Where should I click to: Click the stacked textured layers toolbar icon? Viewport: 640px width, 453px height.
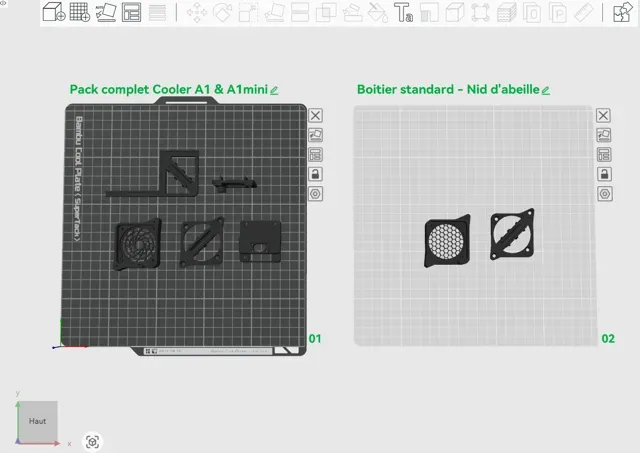pos(507,13)
